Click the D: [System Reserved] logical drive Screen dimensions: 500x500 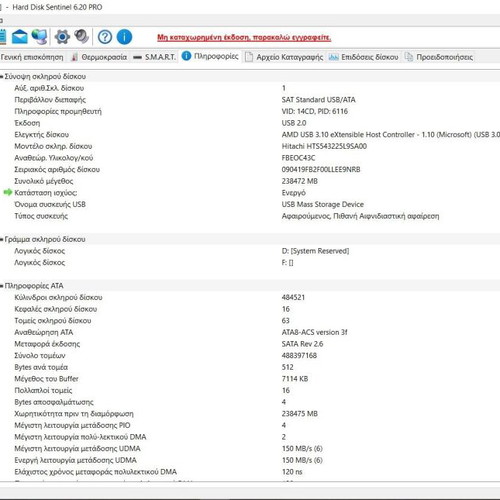(315, 251)
